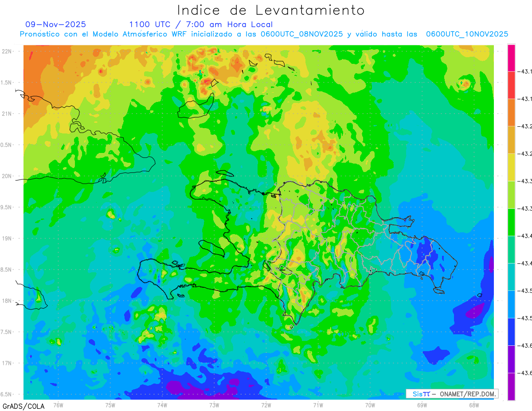Click the magenta swatch atop the color legend
532x411 pixels.
(x=511, y=58)
